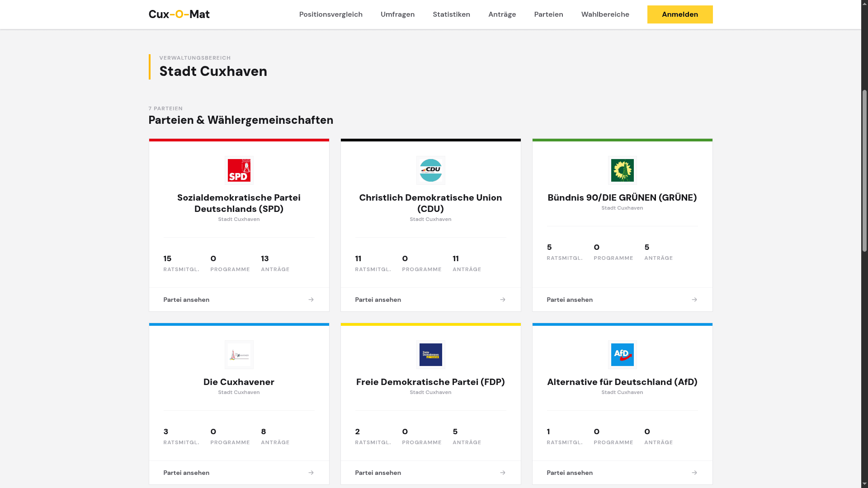The image size is (868, 488).
Task: Open the Wahlbereiche menu item
Action: click(605, 14)
